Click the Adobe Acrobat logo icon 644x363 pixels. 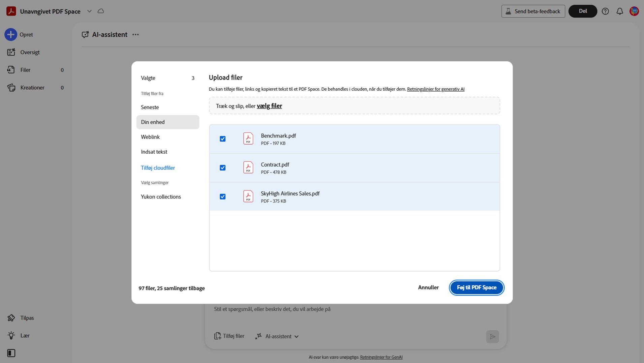pyautogui.click(x=11, y=11)
